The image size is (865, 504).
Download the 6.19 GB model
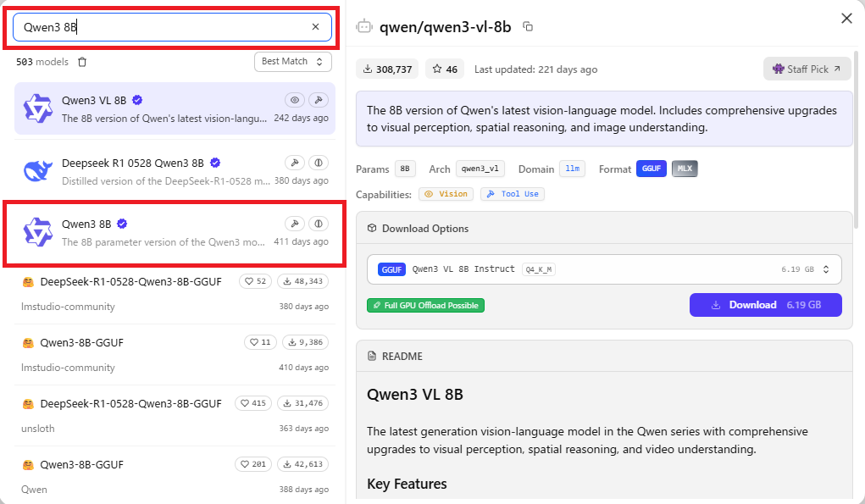point(766,305)
